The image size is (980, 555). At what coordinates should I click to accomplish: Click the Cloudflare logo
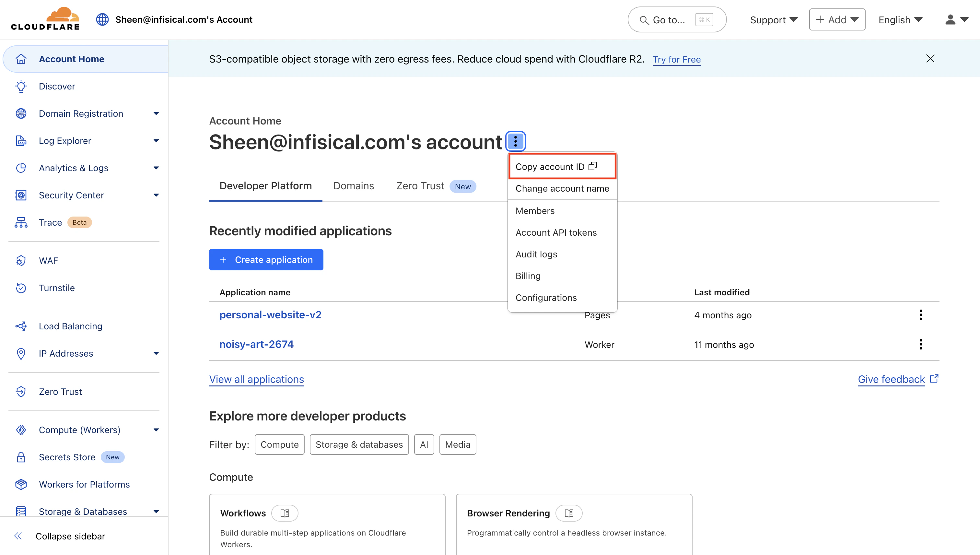pos(45,19)
